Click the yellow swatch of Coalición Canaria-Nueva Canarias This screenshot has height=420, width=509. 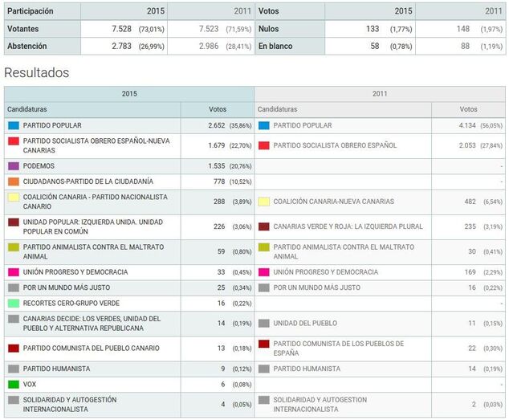coord(264,202)
